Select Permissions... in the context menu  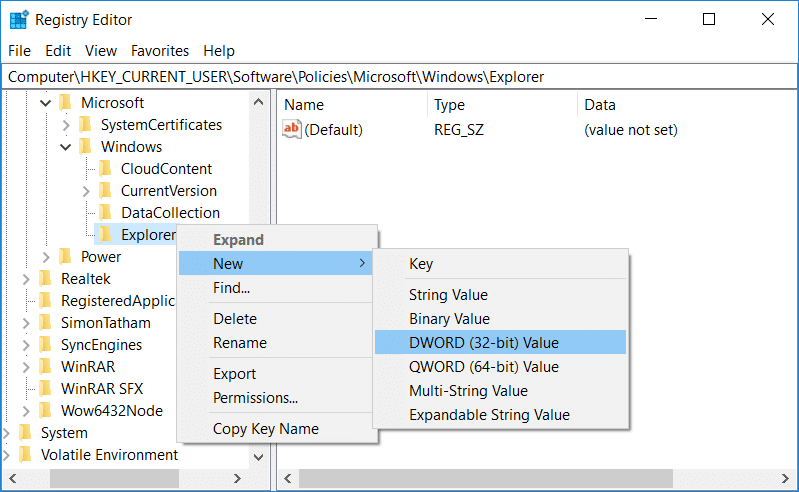[255, 398]
